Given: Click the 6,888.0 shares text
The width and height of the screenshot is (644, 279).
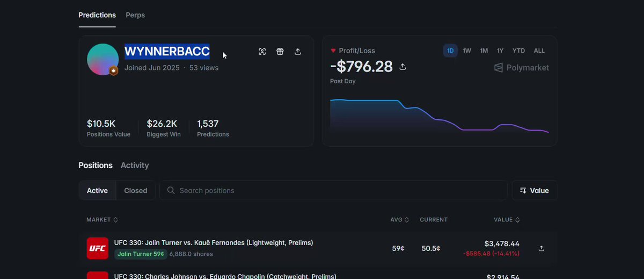Looking at the screenshot, I should 191,254.
